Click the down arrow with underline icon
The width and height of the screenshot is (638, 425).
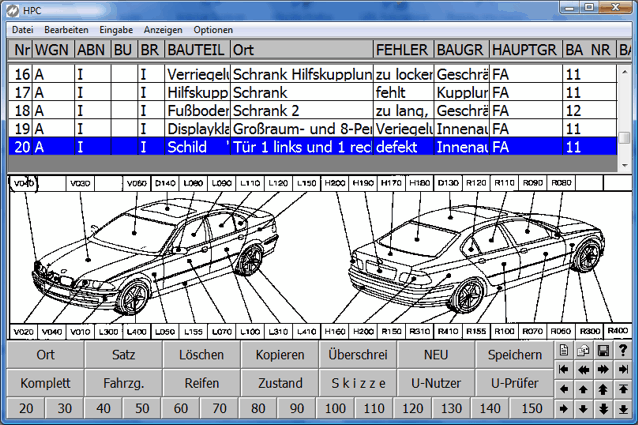(x=623, y=409)
